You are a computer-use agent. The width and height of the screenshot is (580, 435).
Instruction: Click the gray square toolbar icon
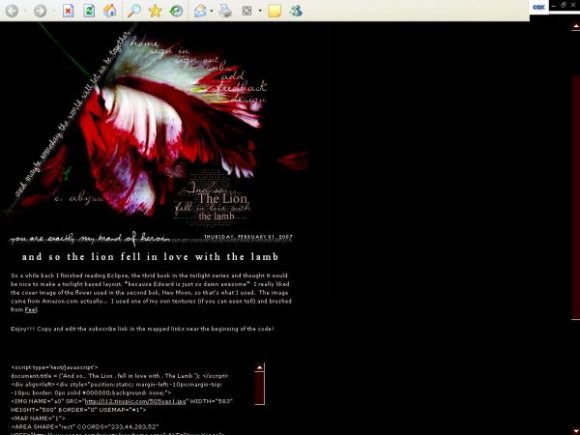[x=247, y=11]
